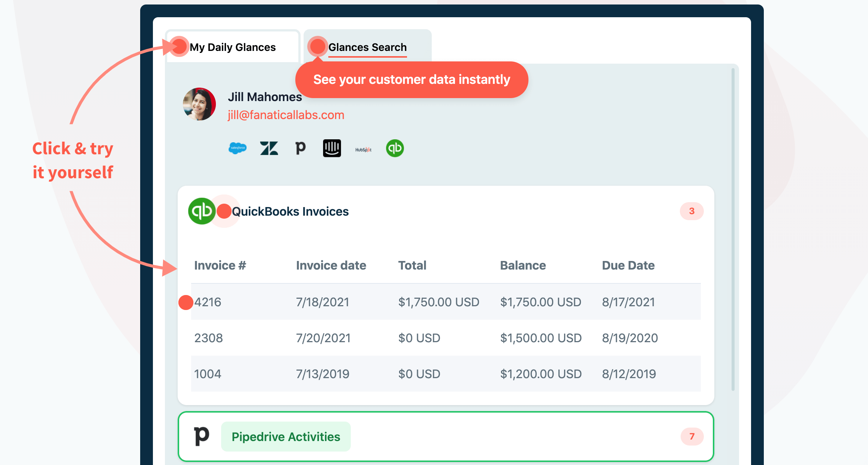This screenshot has height=465, width=868.
Task: Click the QuickBooks Invoices card title
Action: pyautogui.click(x=290, y=212)
